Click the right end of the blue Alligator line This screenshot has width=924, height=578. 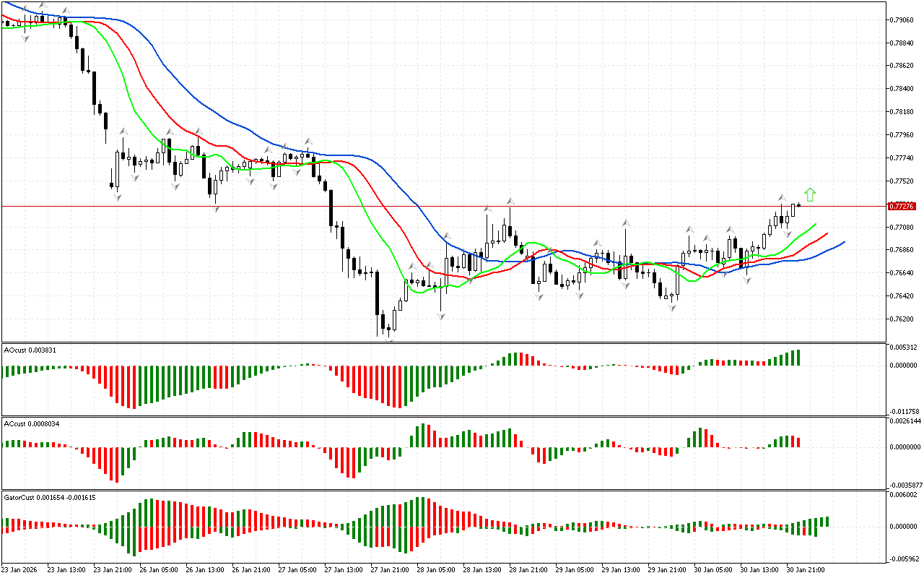click(x=843, y=242)
